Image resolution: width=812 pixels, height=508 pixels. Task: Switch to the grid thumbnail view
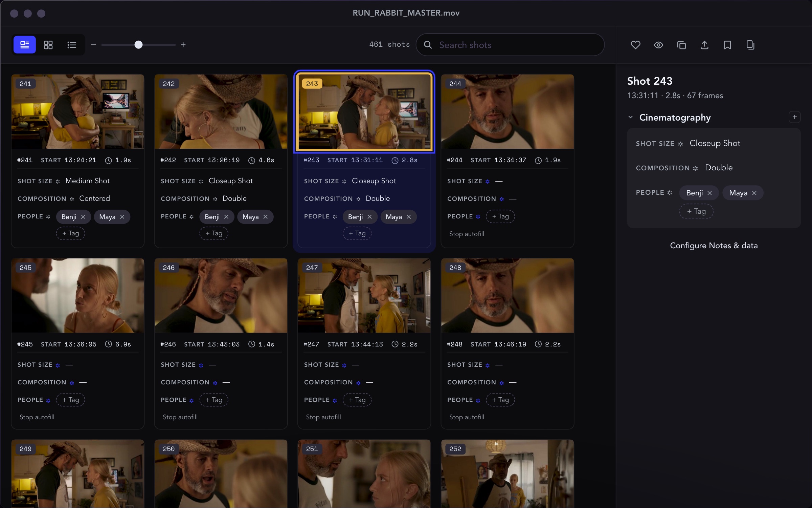click(48, 45)
